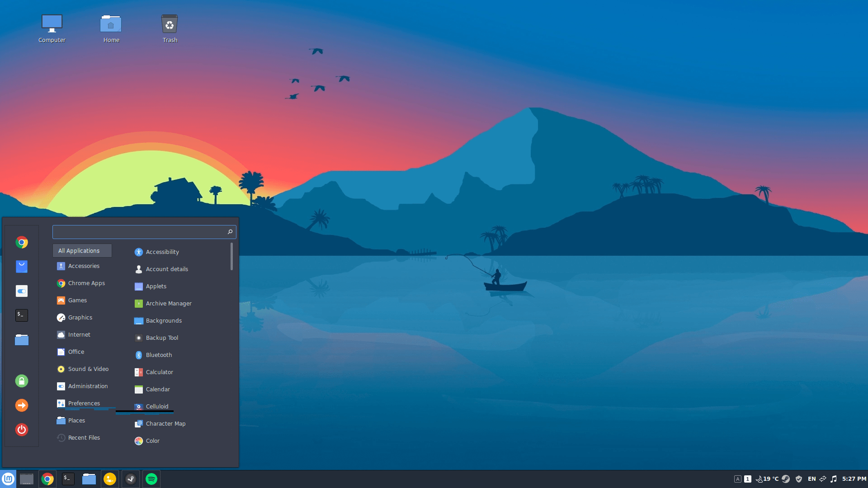Image resolution: width=868 pixels, height=488 pixels.
Task: Click the weather 19 °C tray applet
Action: point(767,479)
